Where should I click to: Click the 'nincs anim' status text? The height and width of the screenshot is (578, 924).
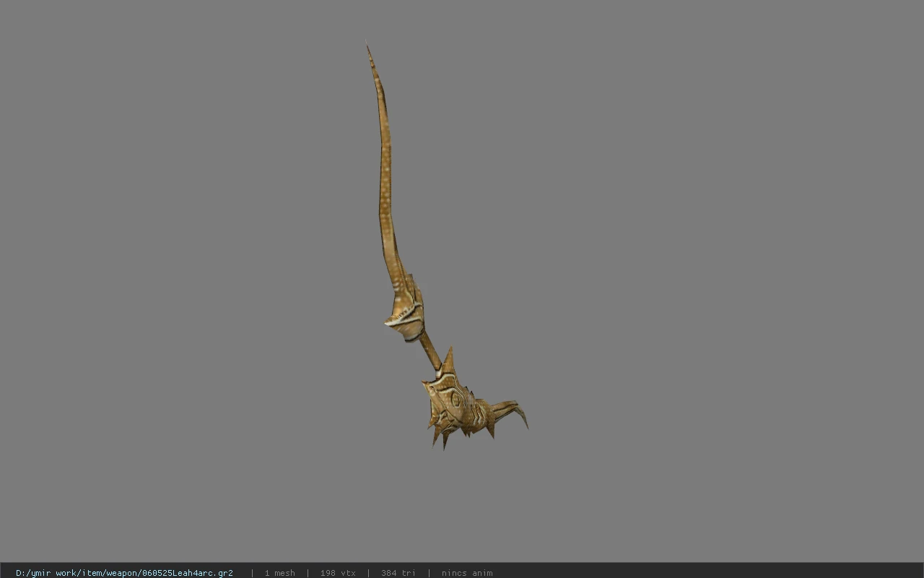[467, 573]
